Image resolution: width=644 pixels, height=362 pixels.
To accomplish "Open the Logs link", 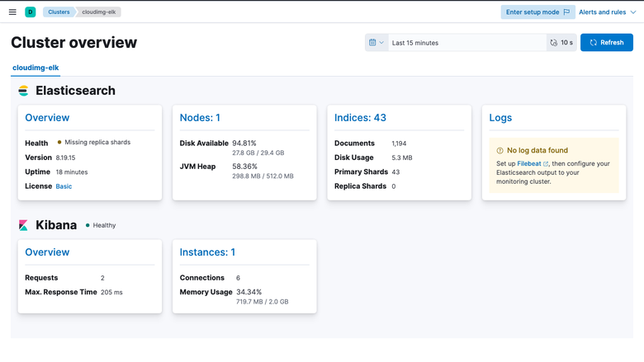I will point(500,118).
